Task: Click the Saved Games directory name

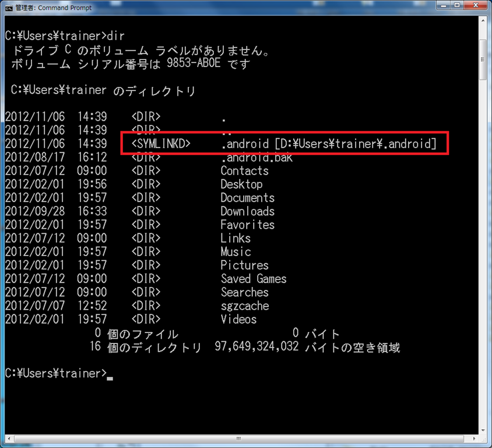Action: [x=254, y=279]
